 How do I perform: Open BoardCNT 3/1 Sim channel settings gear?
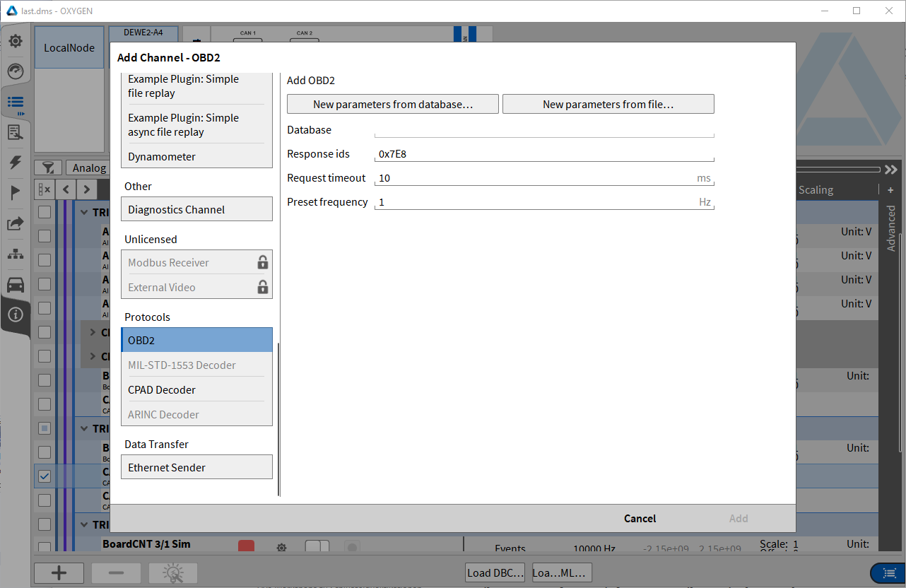[x=281, y=546]
